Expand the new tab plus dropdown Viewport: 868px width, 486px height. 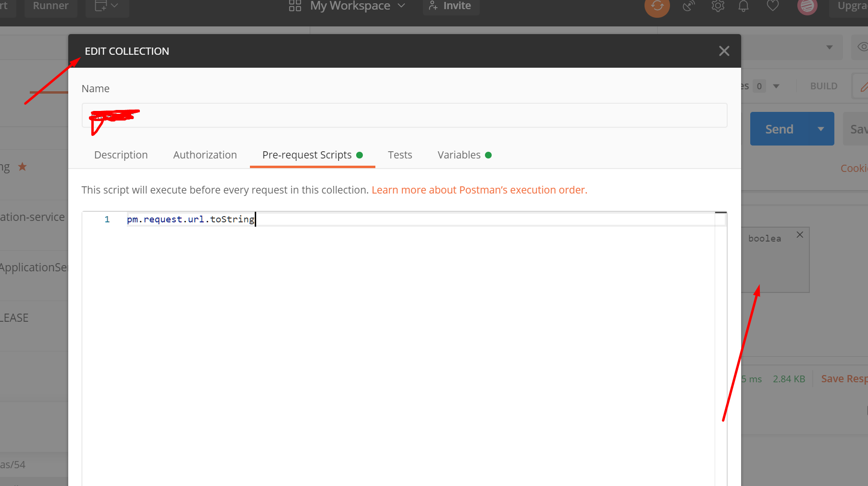[x=114, y=5]
